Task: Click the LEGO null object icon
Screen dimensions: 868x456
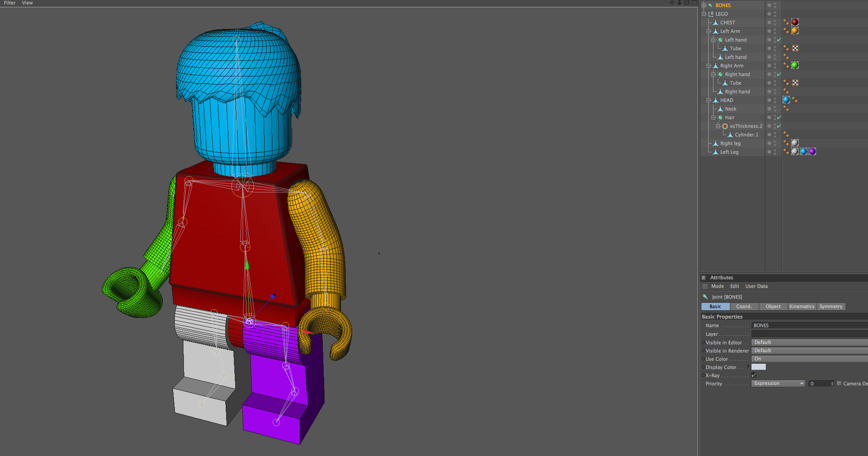Action: 710,14
